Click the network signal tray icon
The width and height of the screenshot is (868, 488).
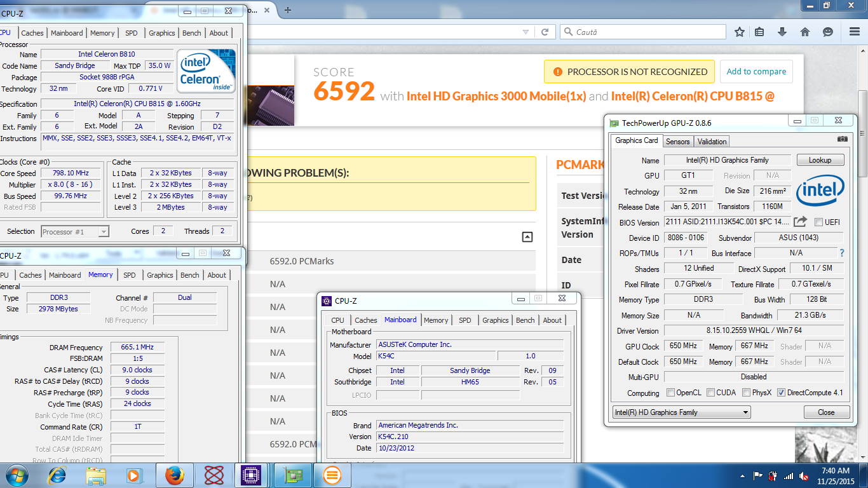(x=789, y=475)
